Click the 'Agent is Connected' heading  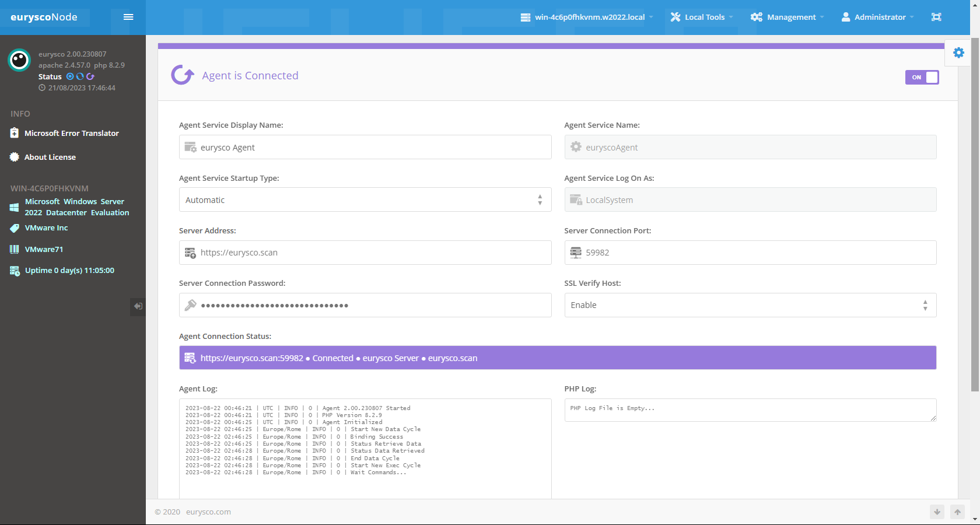coord(250,75)
